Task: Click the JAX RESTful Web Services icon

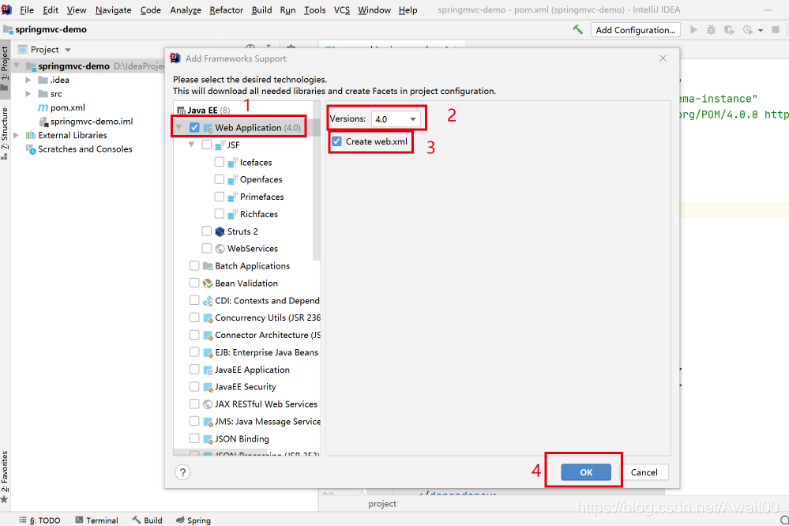Action: 207,404
